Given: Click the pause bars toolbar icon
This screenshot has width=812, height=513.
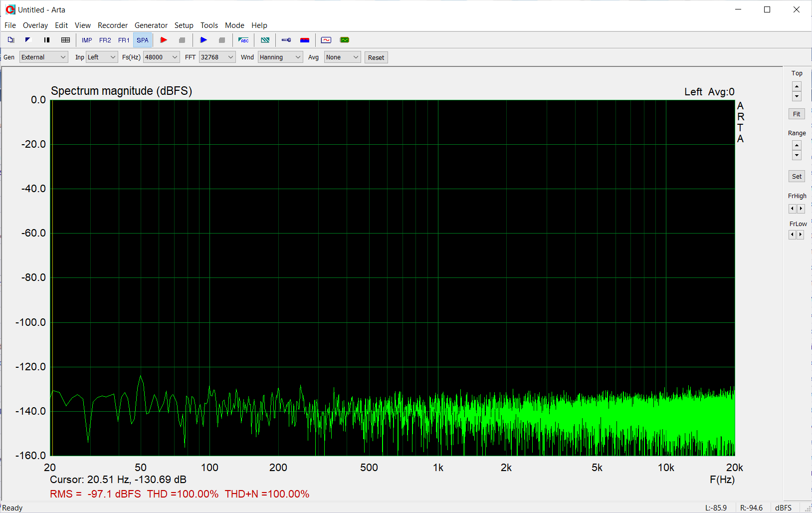Looking at the screenshot, I should [47, 40].
